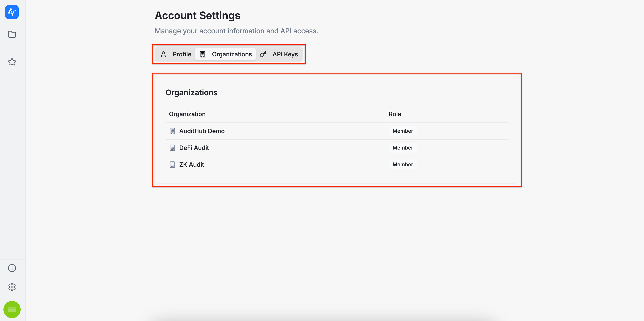Screen dimensions: 644x321
Task: Click the info circle icon
Action: click(x=12, y=268)
